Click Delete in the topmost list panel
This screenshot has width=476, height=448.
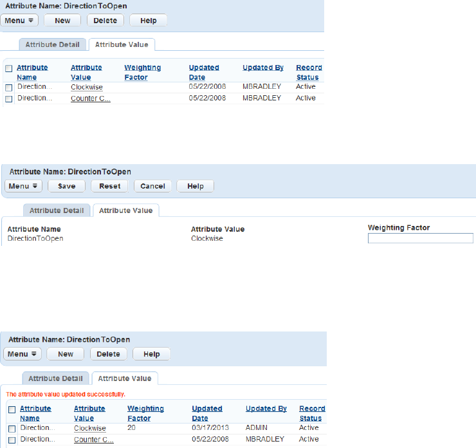105,21
